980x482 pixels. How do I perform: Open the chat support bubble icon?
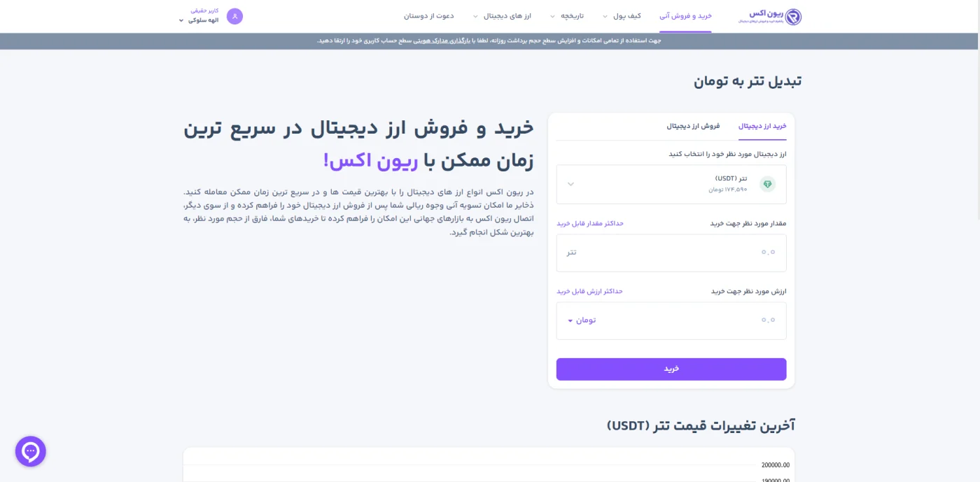pyautogui.click(x=31, y=452)
